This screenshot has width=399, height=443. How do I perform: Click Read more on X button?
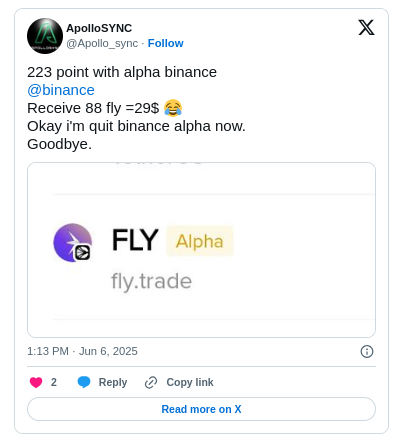[201, 409]
